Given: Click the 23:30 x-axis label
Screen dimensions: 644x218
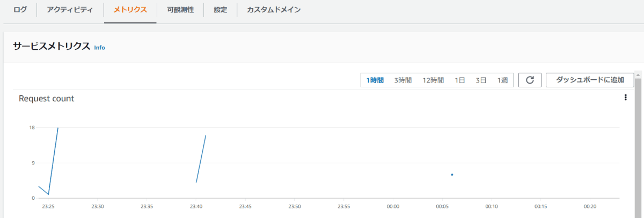Looking at the screenshot, I should [98, 206].
